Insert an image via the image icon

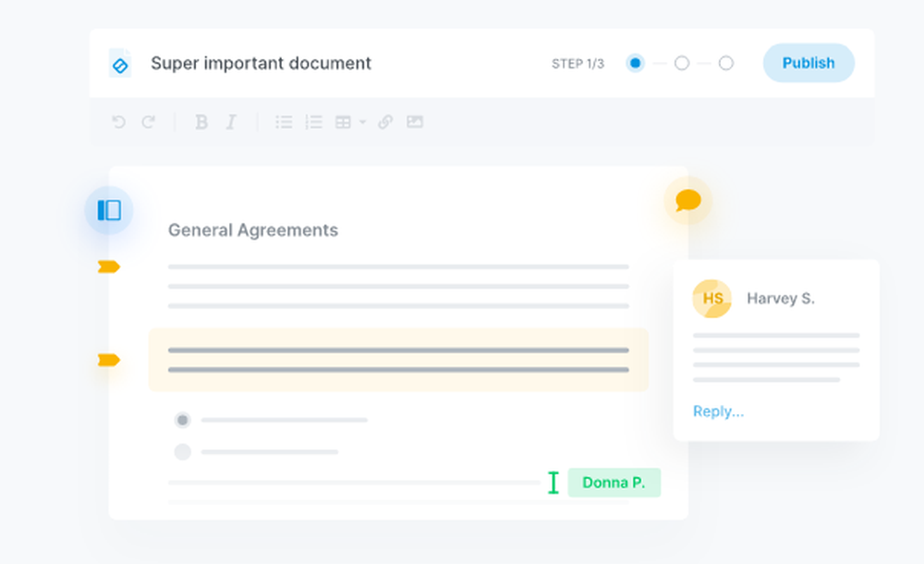tap(414, 121)
